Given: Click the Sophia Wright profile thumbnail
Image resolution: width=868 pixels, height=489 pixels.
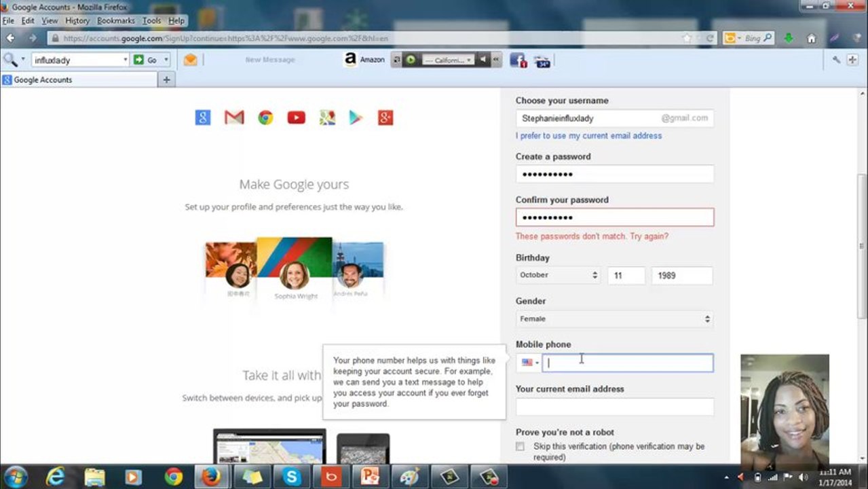Looking at the screenshot, I should (295, 268).
